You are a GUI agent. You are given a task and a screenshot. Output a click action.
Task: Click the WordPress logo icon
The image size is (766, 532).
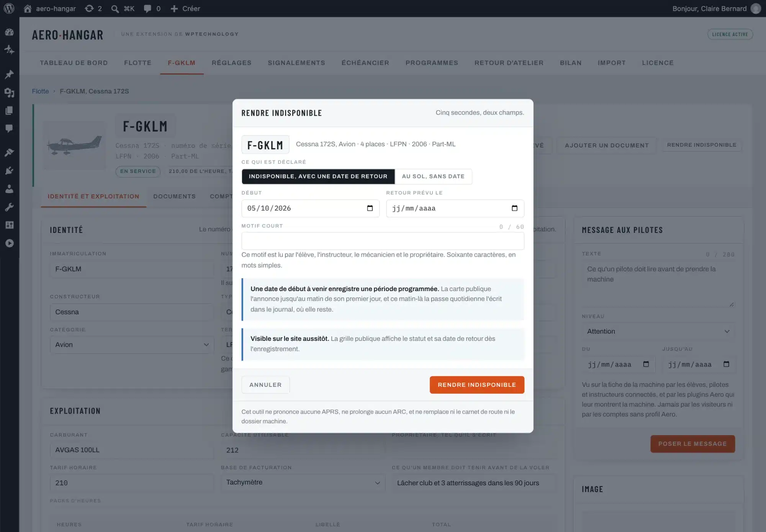pyautogui.click(x=9, y=8)
